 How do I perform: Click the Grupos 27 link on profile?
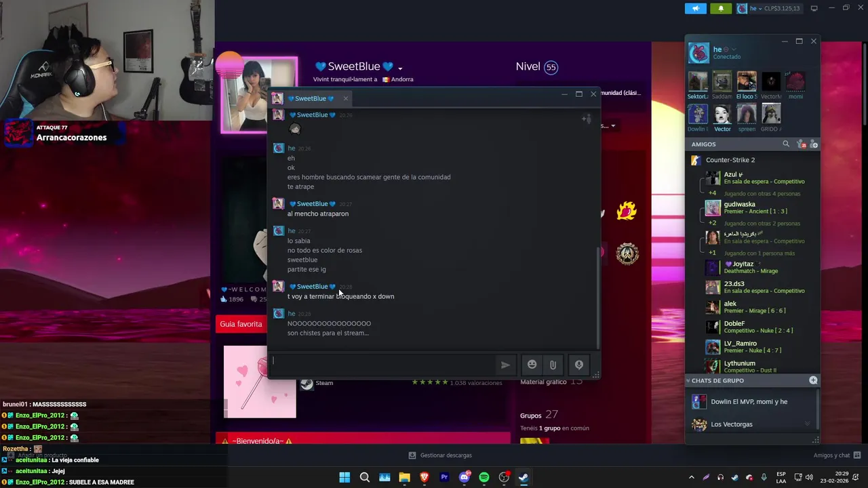[539, 414]
